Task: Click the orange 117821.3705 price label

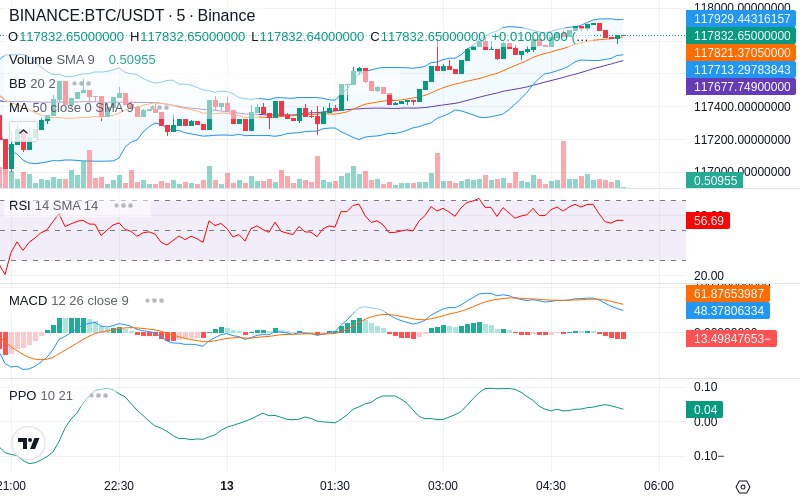Action: point(742,53)
